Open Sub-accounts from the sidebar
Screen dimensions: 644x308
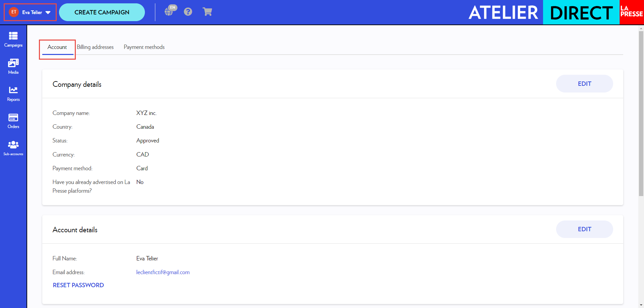[13, 148]
